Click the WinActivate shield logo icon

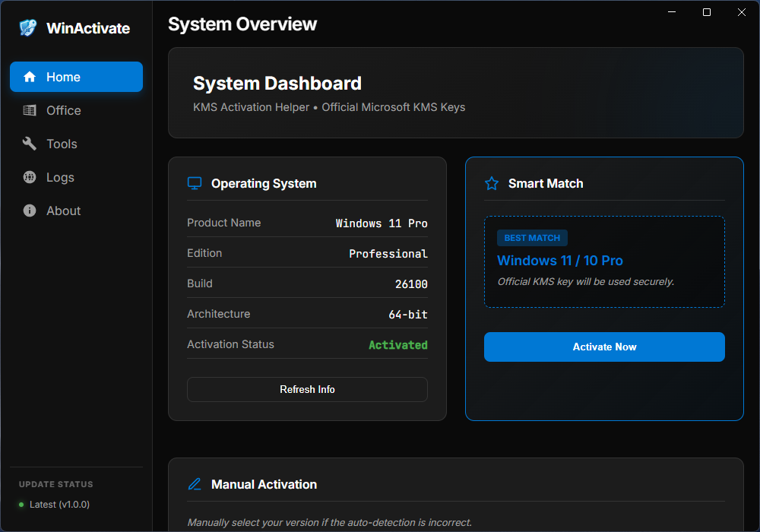pyautogui.click(x=27, y=27)
